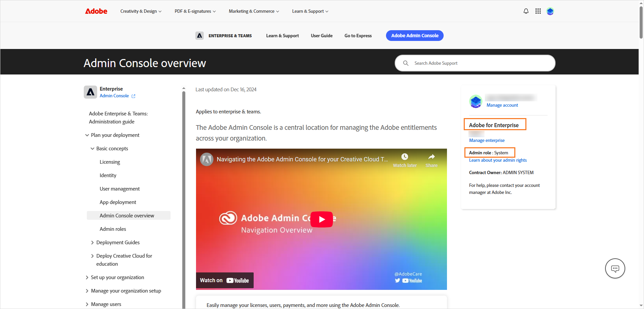Click the page vertical scrollbar thumb
The height and width of the screenshot is (309, 644).
[641, 22]
